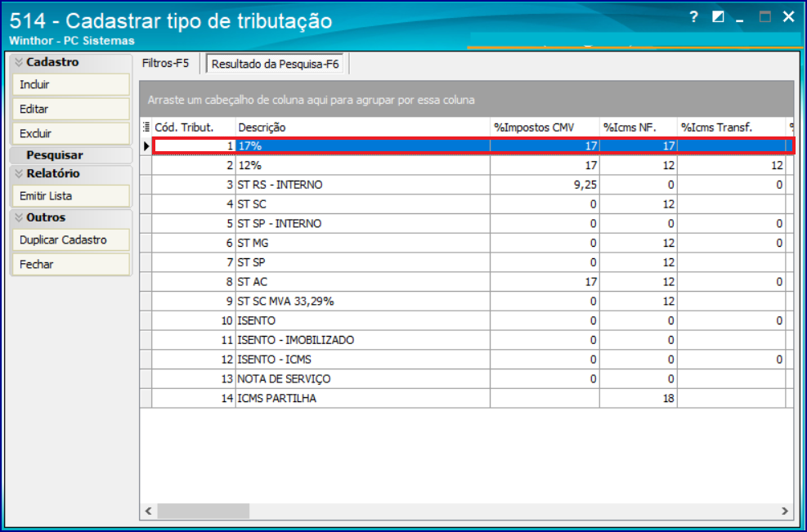Click the row selector of ICMS PARTILHA row
807x532 pixels.
(146, 399)
